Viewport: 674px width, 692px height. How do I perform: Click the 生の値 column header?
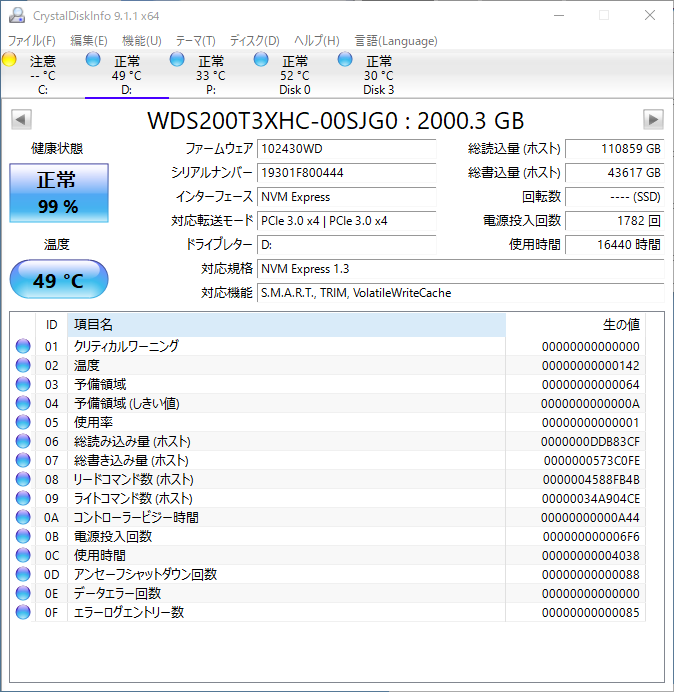576,325
